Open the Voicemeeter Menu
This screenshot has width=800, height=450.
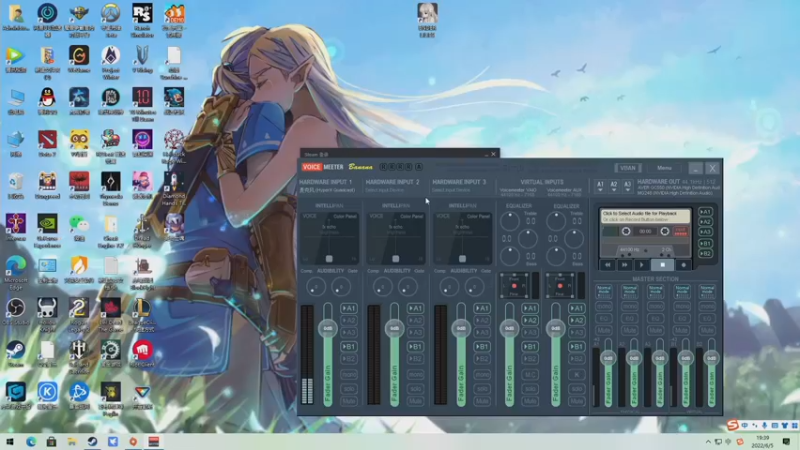click(x=664, y=168)
